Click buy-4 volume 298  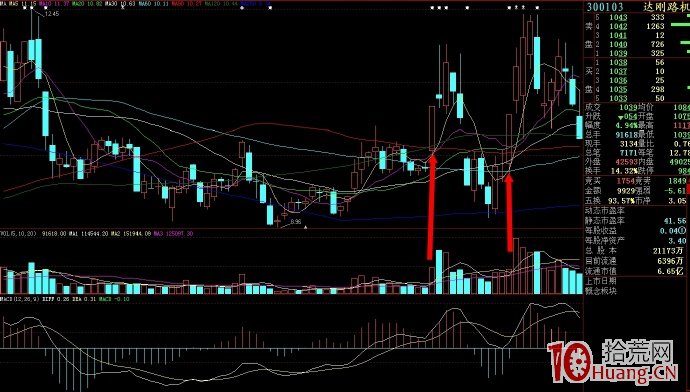[x=657, y=89]
